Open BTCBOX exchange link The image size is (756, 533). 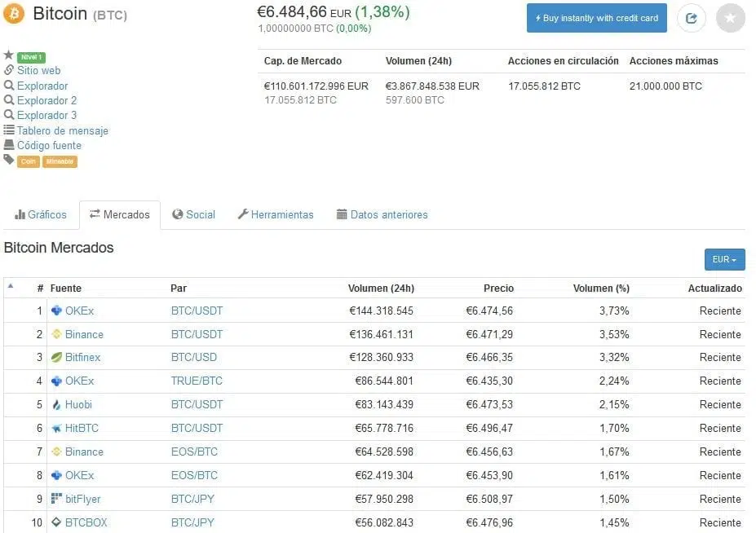click(x=86, y=522)
